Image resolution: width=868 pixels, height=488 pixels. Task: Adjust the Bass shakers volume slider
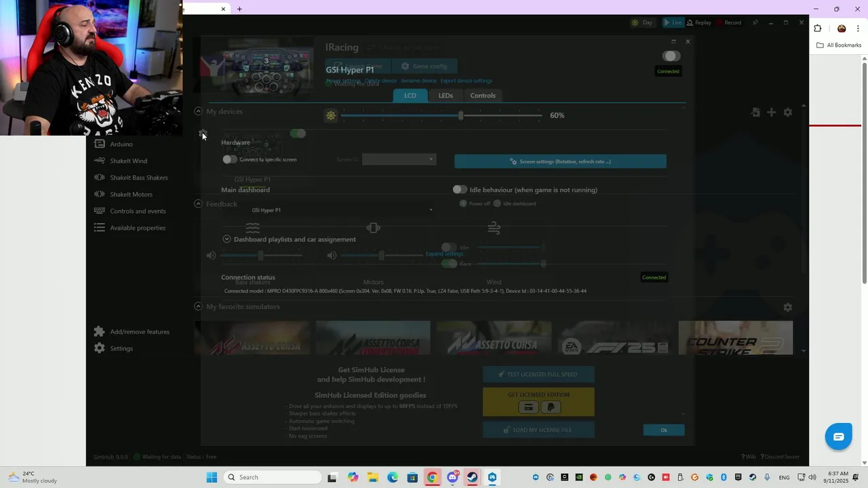(261, 256)
